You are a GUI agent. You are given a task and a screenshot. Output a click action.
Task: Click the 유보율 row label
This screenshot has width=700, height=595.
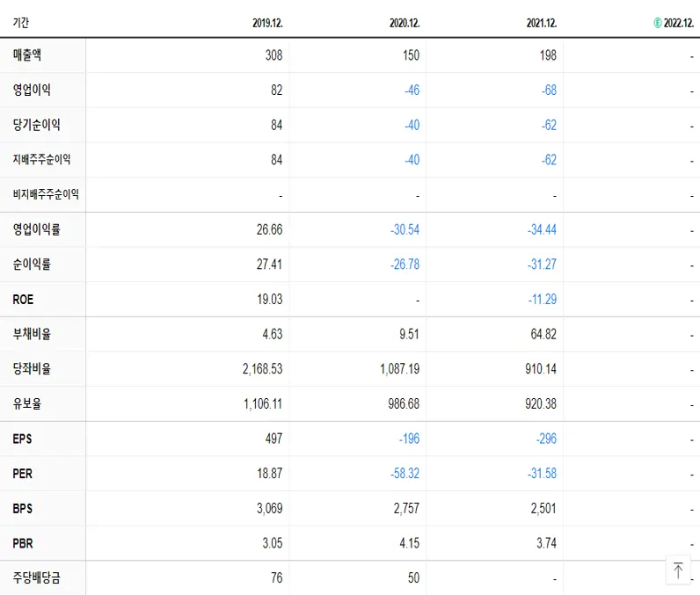[27, 403]
